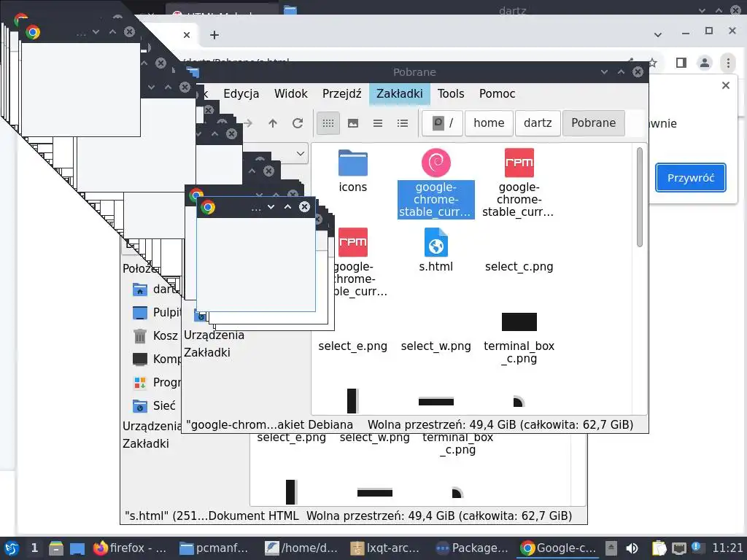The image size is (747, 560).
Task: Expand the side pane mode dropdown
Action: coord(300,154)
